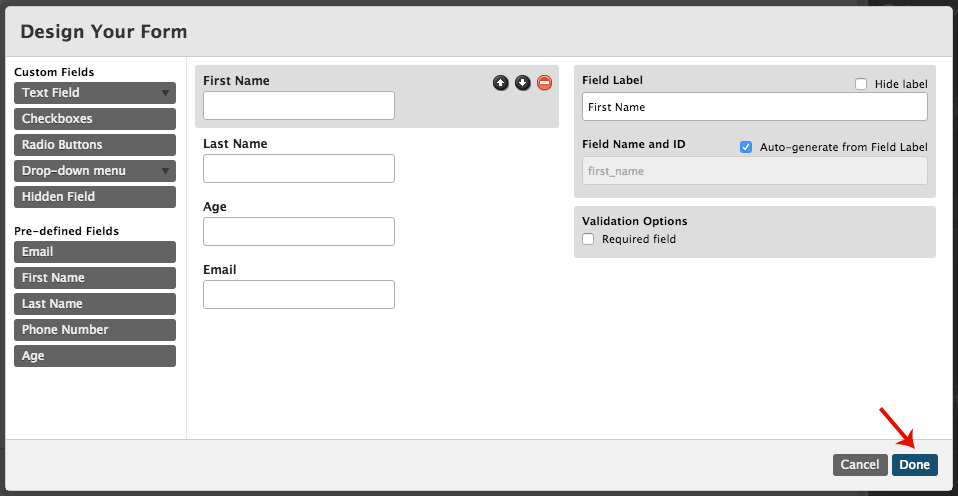958x496 pixels.
Task: Cancel the form design dialog
Action: click(860, 465)
